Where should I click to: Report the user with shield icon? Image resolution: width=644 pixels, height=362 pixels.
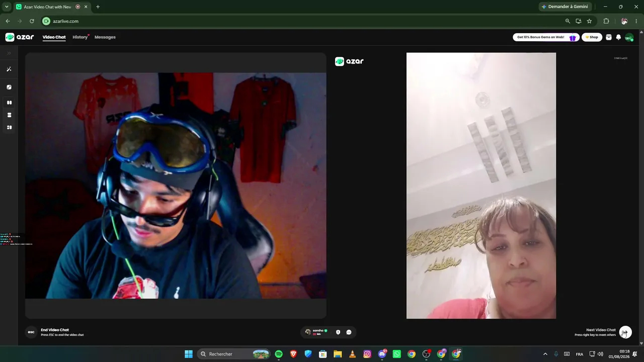[x=338, y=332]
